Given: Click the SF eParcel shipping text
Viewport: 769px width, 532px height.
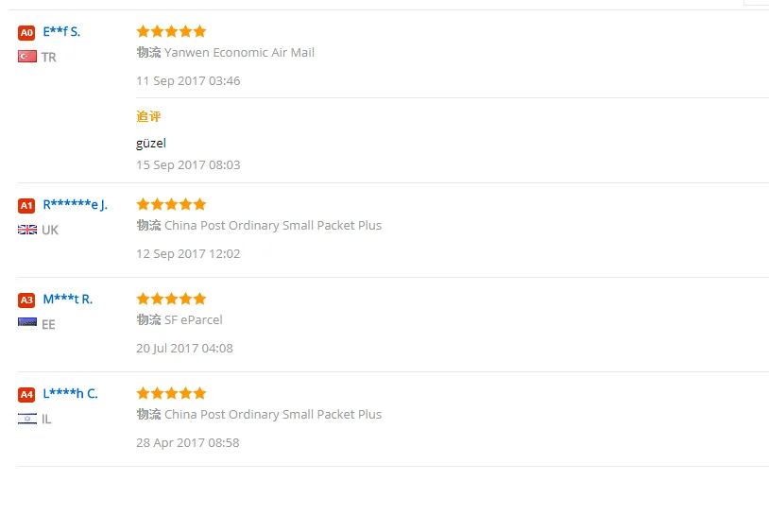Looking at the screenshot, I should (194, 320).
